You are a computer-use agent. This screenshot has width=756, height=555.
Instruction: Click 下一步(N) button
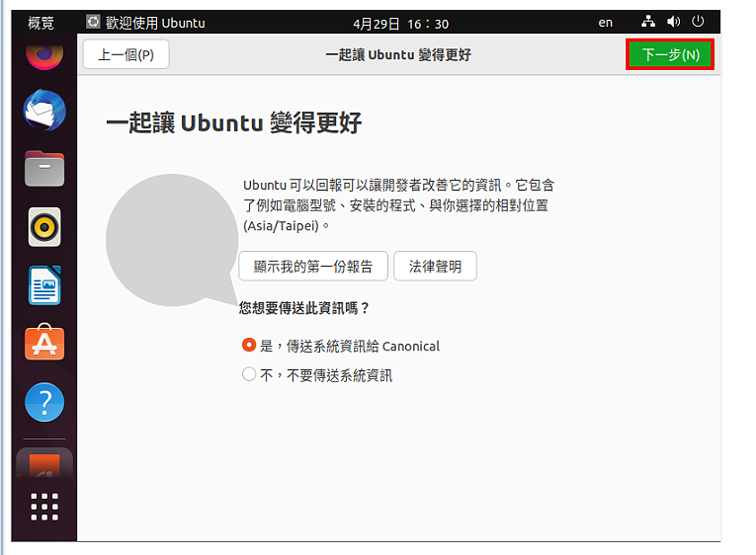coord(670,54)
